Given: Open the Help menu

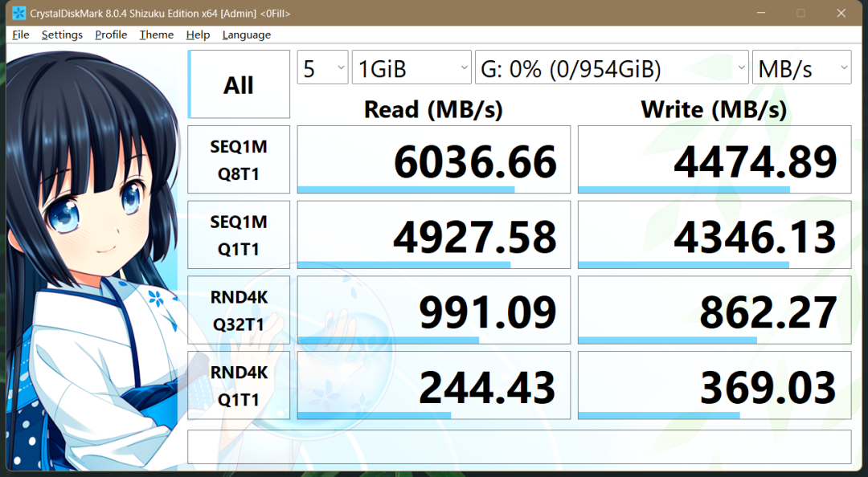Looking at the screenshot, I should pos(198,35).
